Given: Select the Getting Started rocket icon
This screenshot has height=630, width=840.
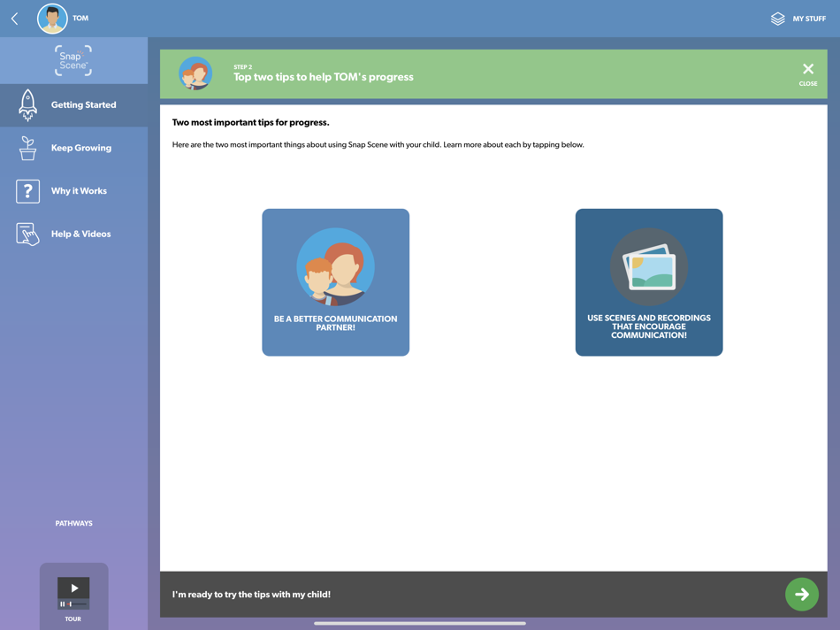Looking at the screenshot, I should tap(28, 105).
